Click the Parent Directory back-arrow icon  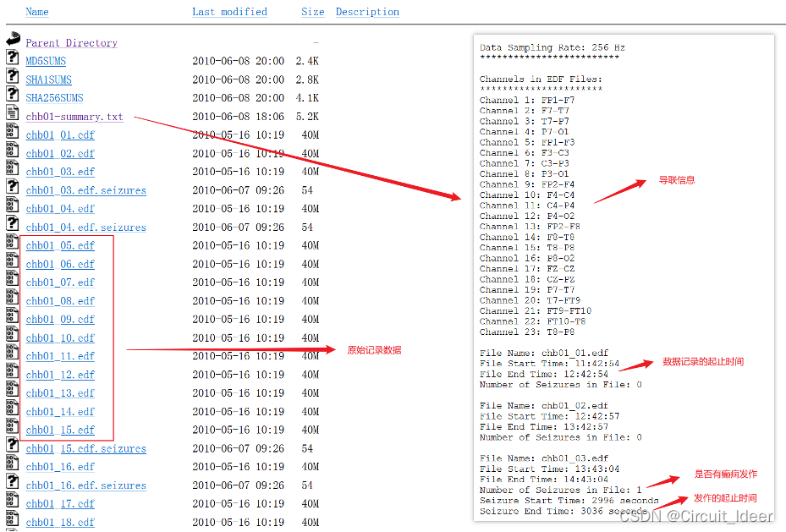click(x=13, y=38)
